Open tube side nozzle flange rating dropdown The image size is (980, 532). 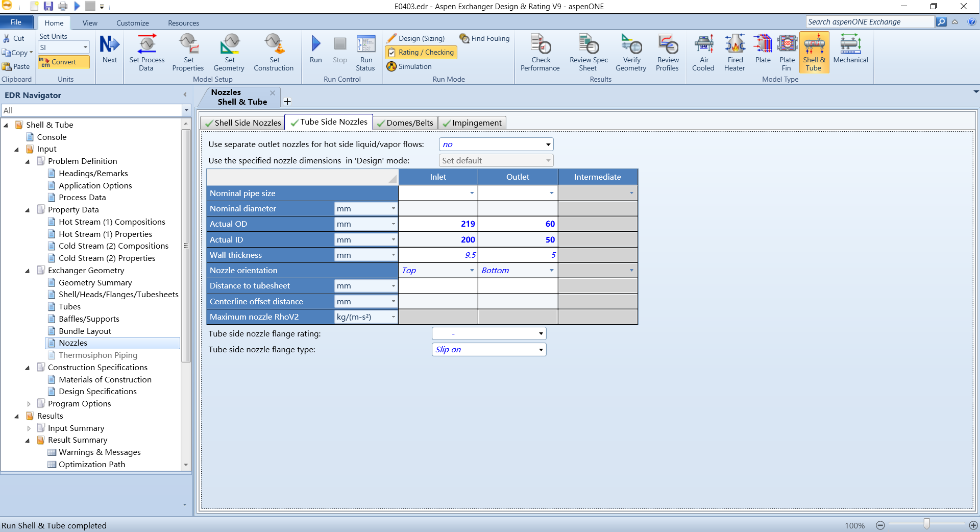pos(541,333)
